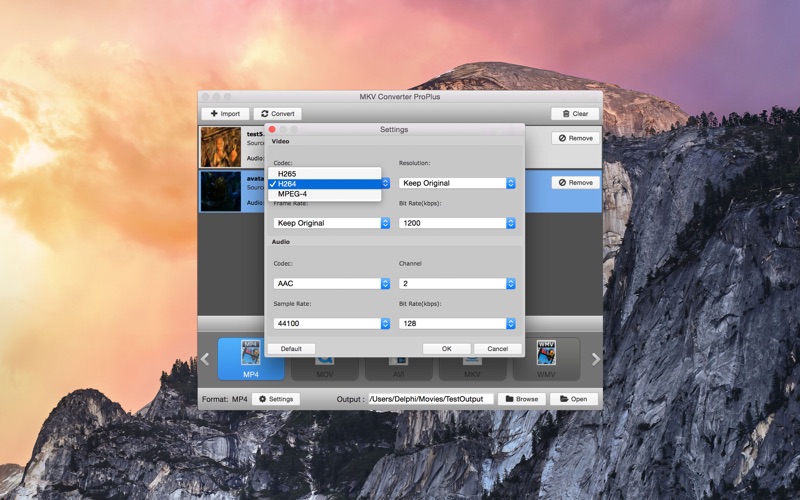Select H265 in the codec menu
Image resolution: width=800 pixels, height=500 pixels.
pos(324,173)
